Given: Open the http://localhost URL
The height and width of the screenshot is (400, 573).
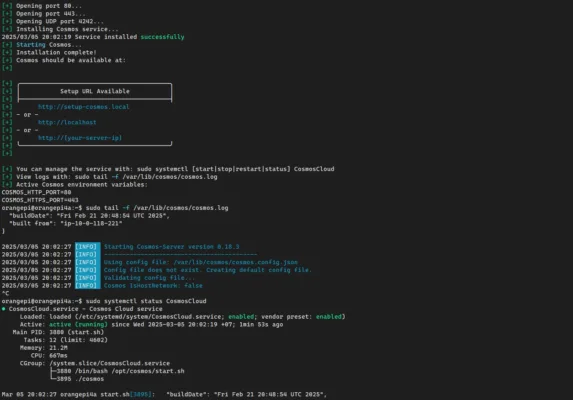Looking at the screenshot, I should tap(67, 122).
